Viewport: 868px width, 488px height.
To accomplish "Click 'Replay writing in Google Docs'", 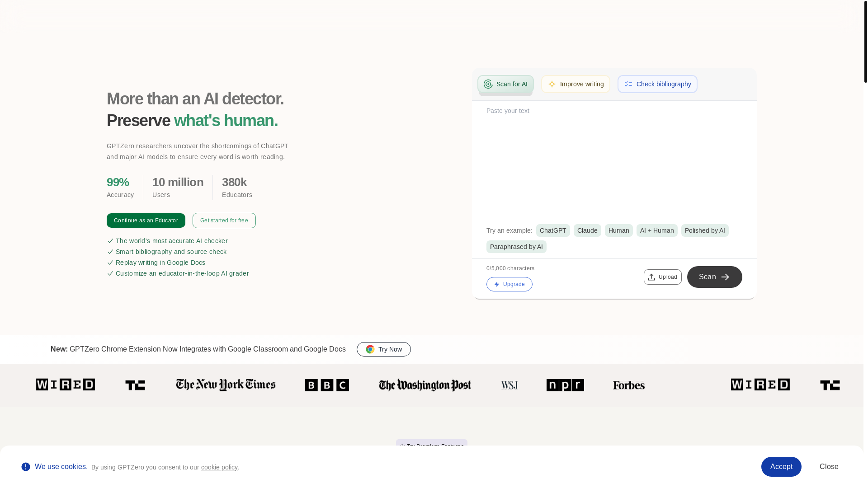I will click(160, 263).
